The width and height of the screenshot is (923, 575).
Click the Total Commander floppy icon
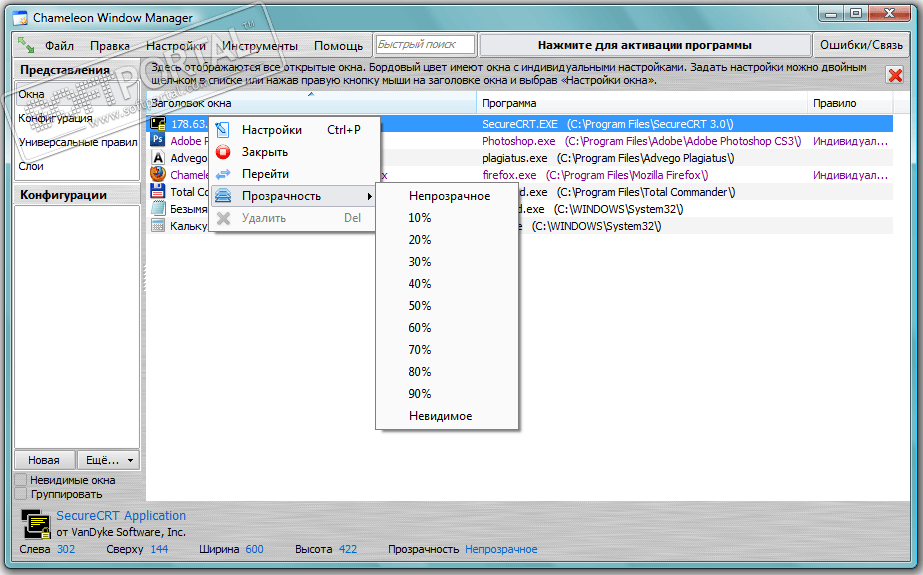(158, 191)
